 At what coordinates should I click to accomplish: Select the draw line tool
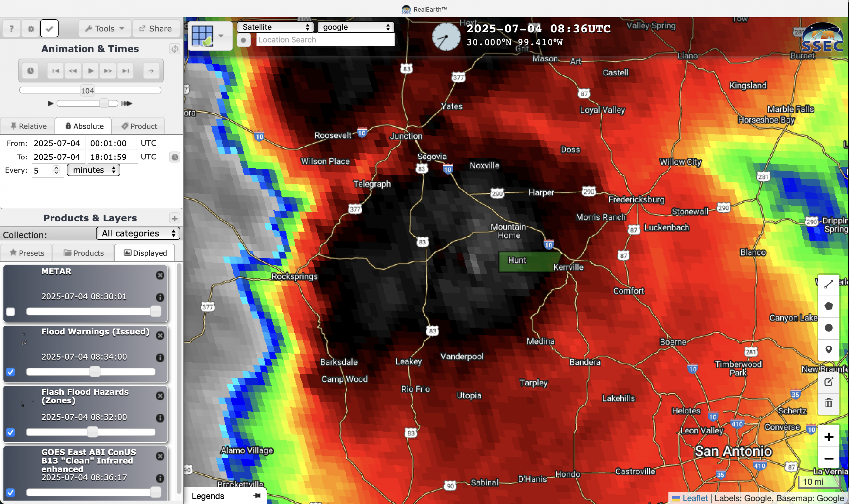(x=829, y=284)
